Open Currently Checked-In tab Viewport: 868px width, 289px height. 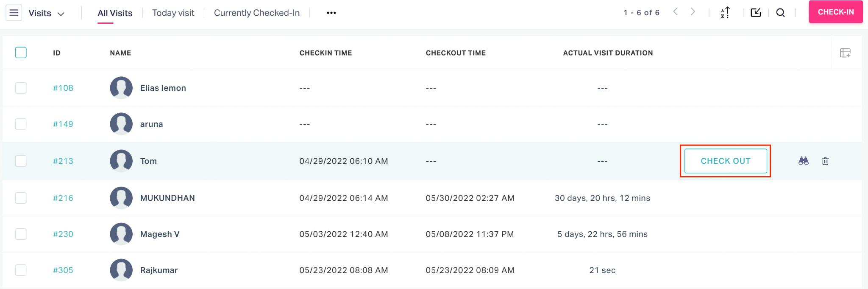[257, 13]
